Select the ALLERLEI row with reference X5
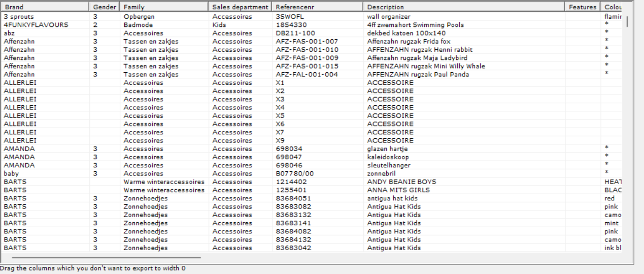 (312, 115)
